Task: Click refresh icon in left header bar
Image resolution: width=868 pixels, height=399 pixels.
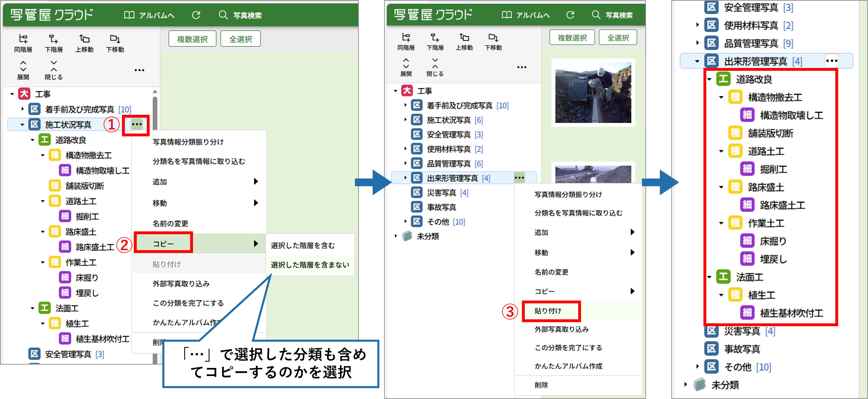Action: pyautogui.click(x=196, y=15)
